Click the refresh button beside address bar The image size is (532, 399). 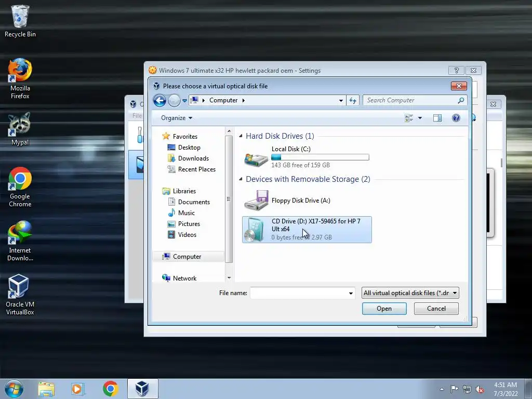[x=353, y=100]
